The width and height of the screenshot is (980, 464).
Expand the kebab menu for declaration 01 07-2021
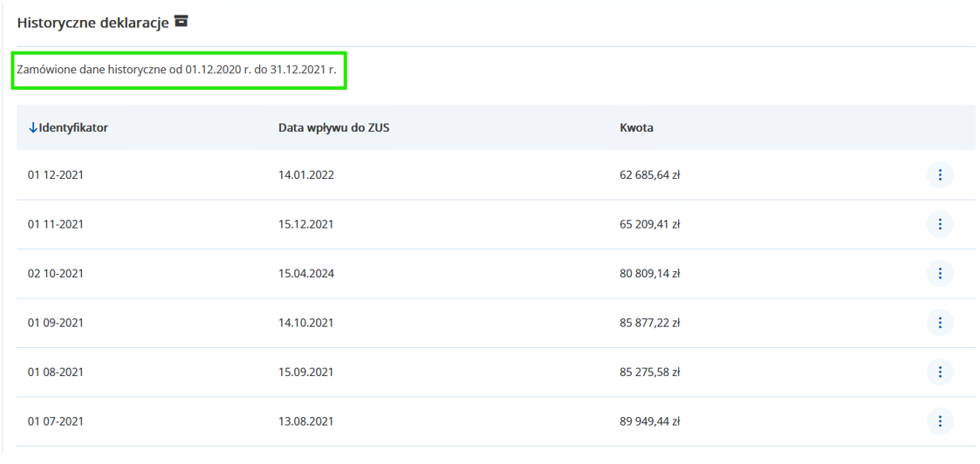pyautogui.click(x=939, y=422)
